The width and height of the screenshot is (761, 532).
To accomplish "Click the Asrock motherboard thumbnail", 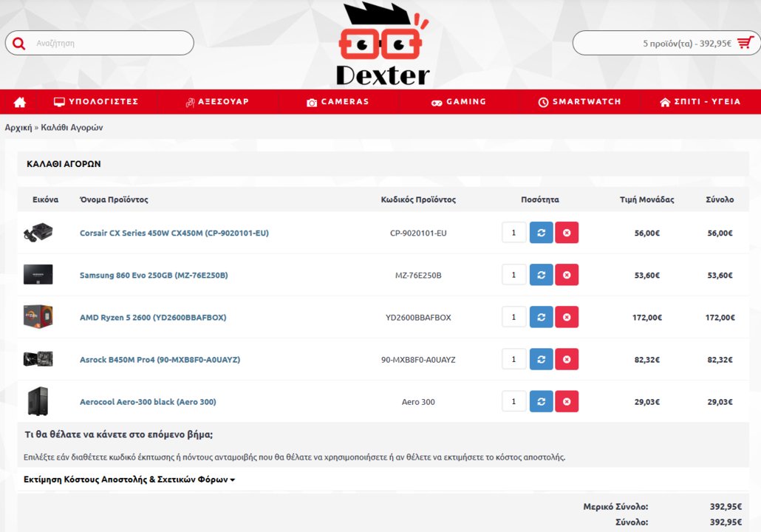I will 38,359.
